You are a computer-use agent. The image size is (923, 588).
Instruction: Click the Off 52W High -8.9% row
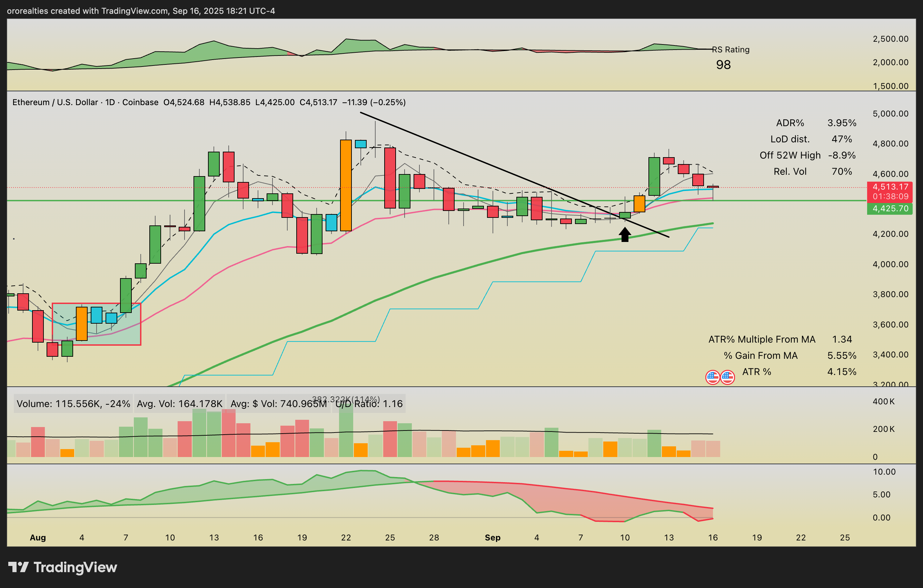click(x=807, y=155)
